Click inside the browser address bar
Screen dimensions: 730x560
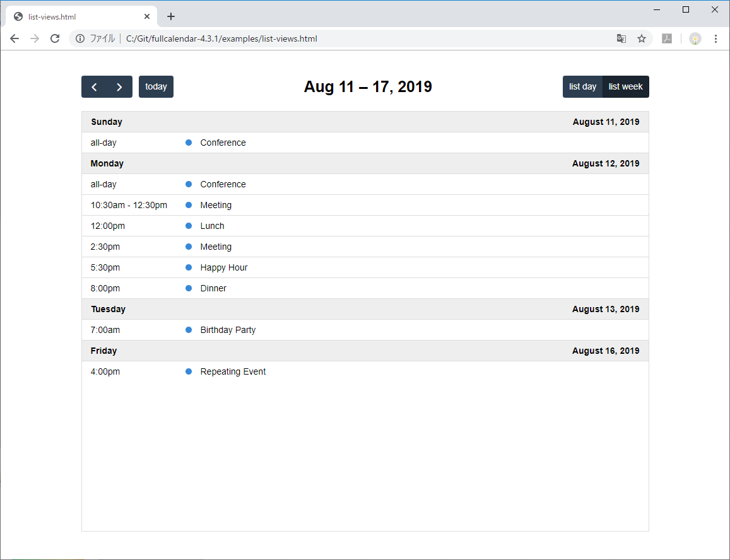point(315,38)
